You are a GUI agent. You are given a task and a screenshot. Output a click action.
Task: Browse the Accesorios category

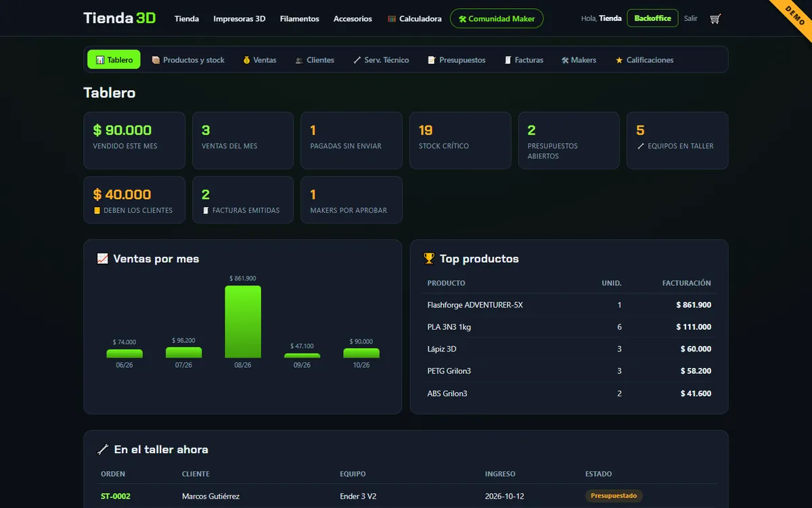[x=353, y=19]
